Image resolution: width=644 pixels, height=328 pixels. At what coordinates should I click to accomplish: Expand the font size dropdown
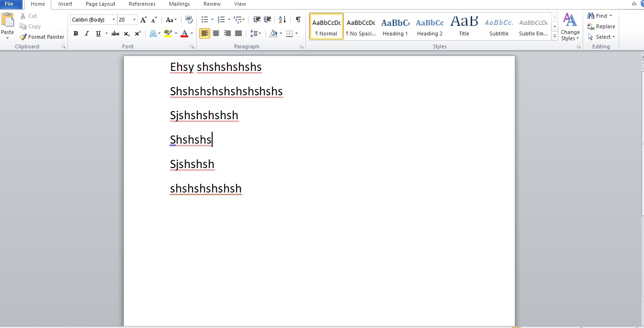pyautogui.click(x=135, y=20)
